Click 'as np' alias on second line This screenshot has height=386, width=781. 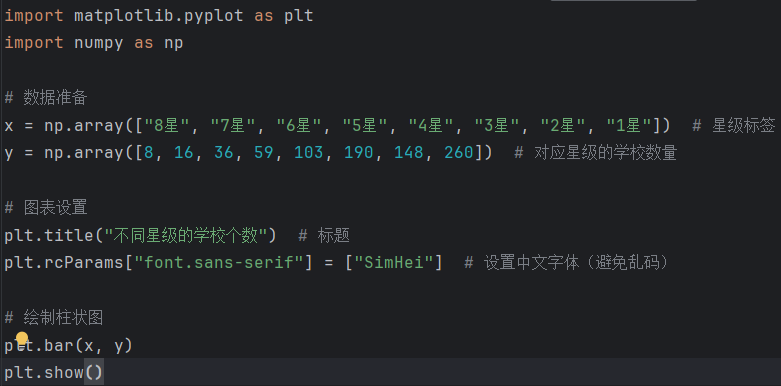158,43
